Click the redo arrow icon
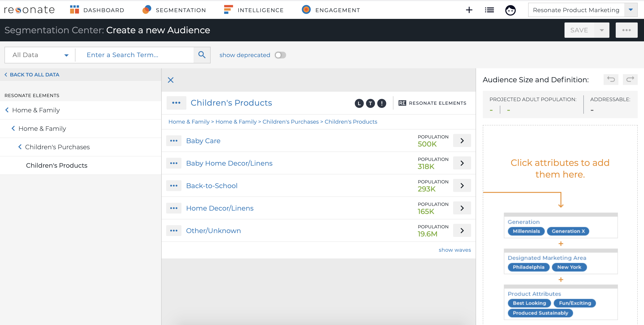 630,80
